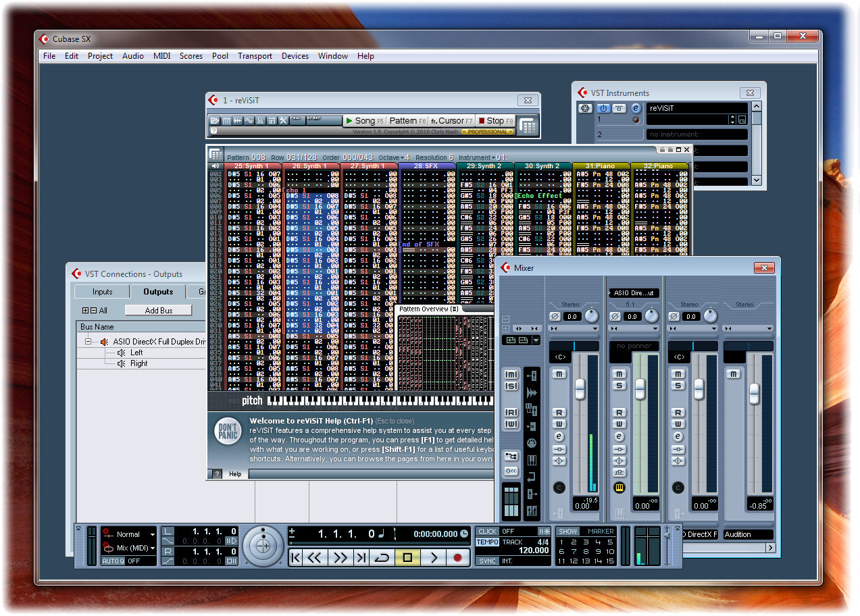Viewport: 860px width, 616px height.
Task: Enable Write automation on 5.1 channel
Action: point(619,424)
